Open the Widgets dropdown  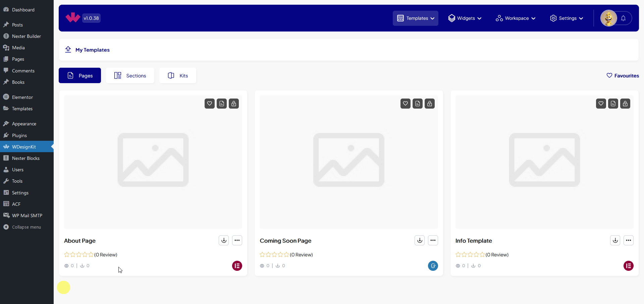pos(465,18)
